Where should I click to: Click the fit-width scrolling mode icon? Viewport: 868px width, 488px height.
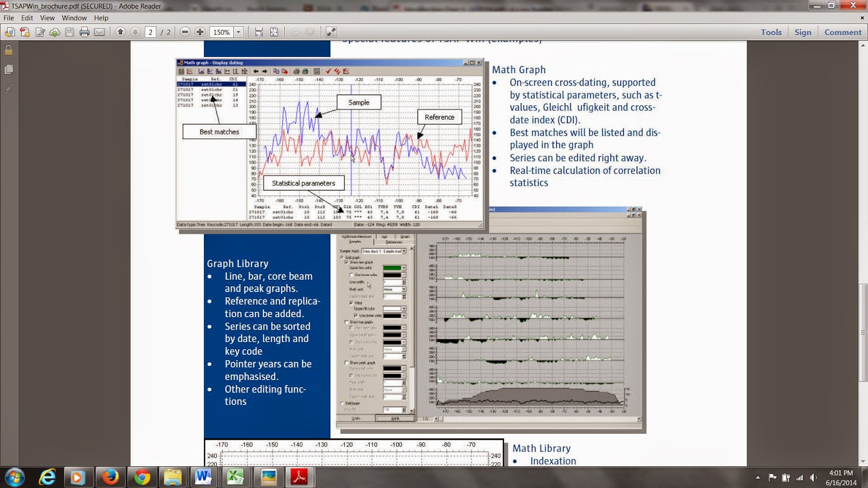[x=259, y=33]
